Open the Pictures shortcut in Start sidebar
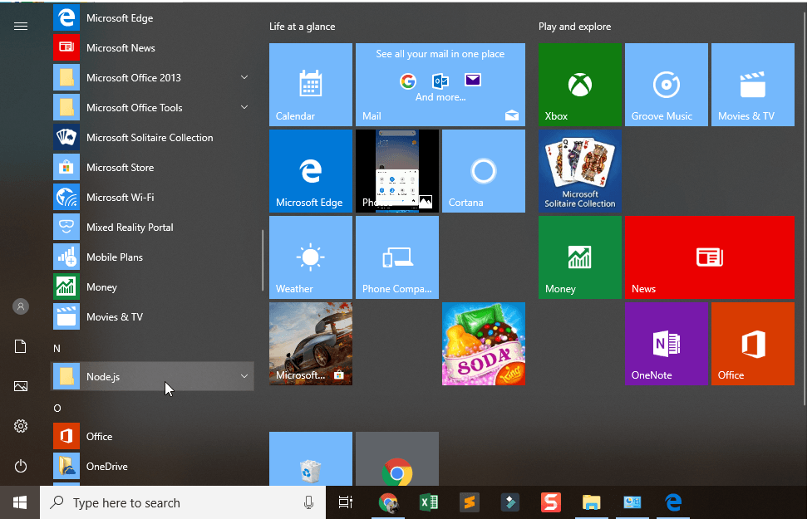This screenshot has width=812, height=519. pos(21,386)
